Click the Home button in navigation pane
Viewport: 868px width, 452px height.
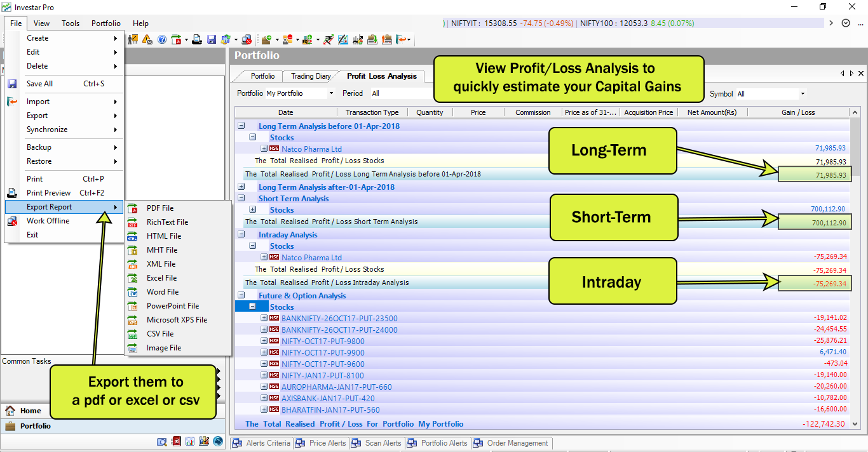click(x=30, y=411)
